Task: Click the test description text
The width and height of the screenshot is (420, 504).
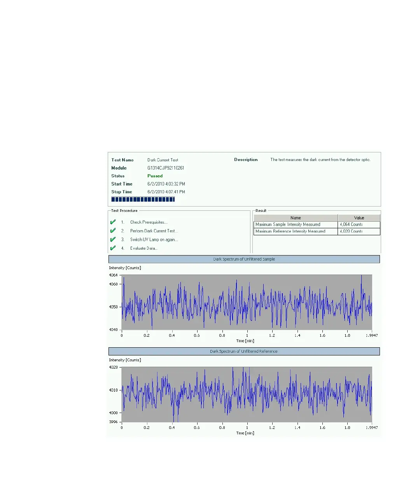Action: click(320, 160)
